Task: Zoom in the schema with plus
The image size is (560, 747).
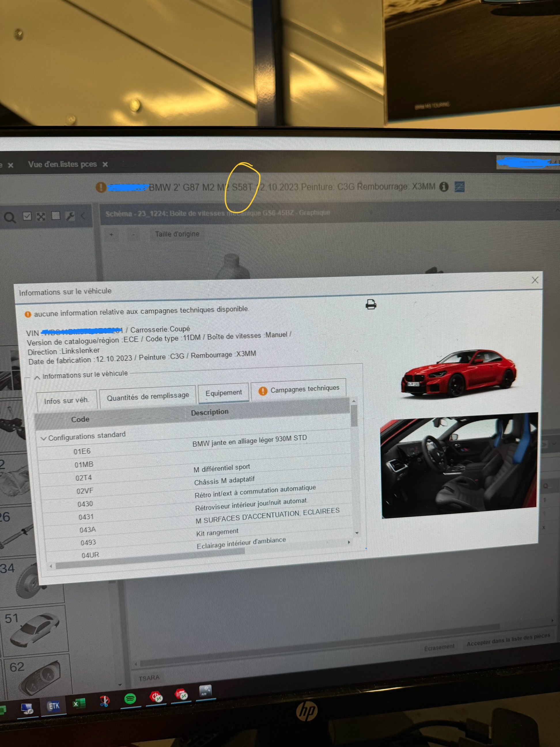Action: pyautogui.click(x=111, y=234)
